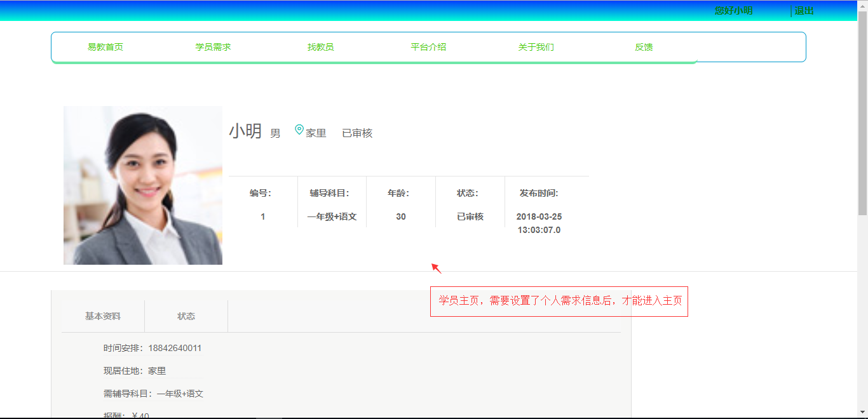Click the profile photo of 小明
The height and width of the screenshot is (419, 868).
143,185
